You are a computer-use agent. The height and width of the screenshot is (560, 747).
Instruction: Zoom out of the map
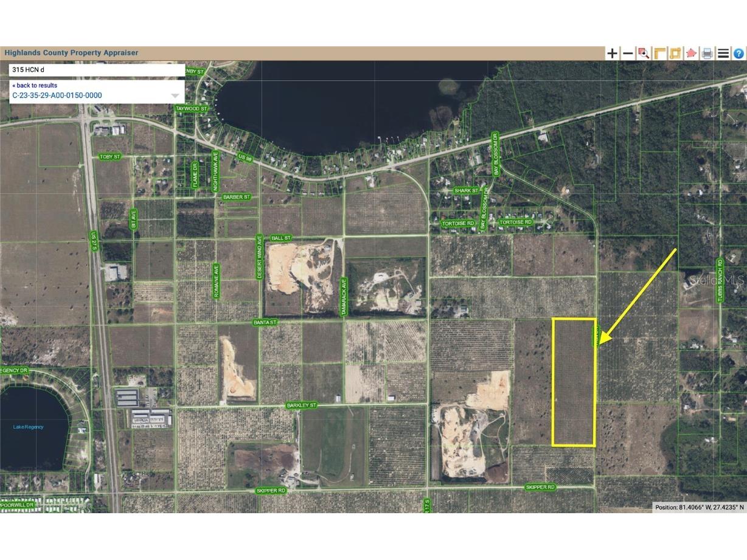click(628, 53)
